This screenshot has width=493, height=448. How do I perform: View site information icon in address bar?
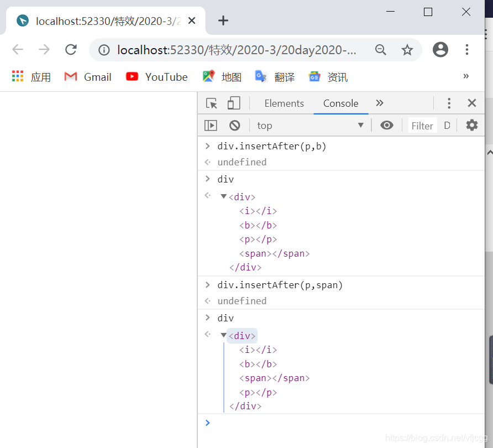coord(104,50)
